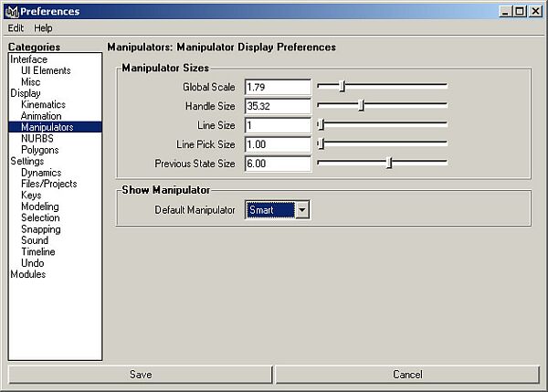Select the Snapping category

[x=40, y=229]
